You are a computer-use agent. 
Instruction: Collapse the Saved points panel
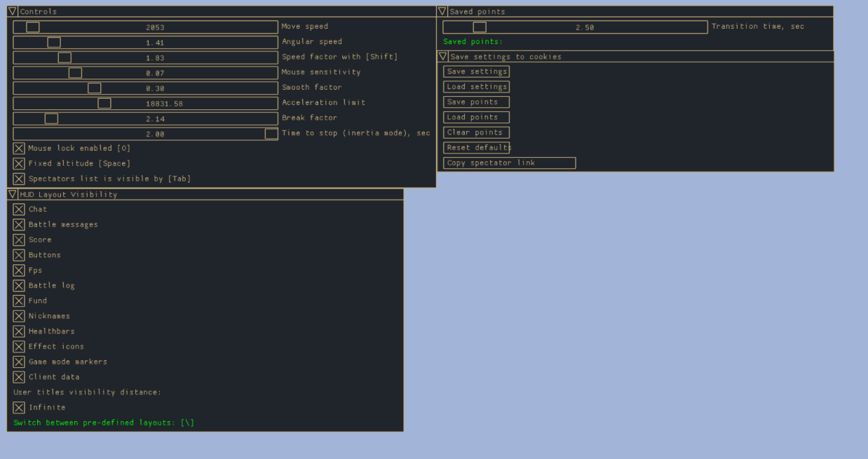point(442,11)
